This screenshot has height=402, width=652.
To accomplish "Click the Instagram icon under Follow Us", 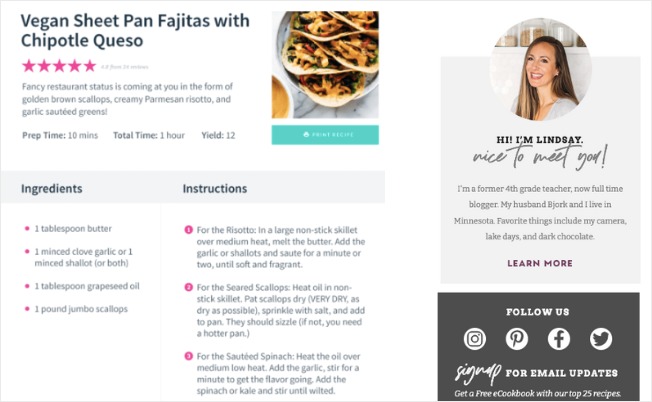I will pyautogui.click(x=475, y=338).
